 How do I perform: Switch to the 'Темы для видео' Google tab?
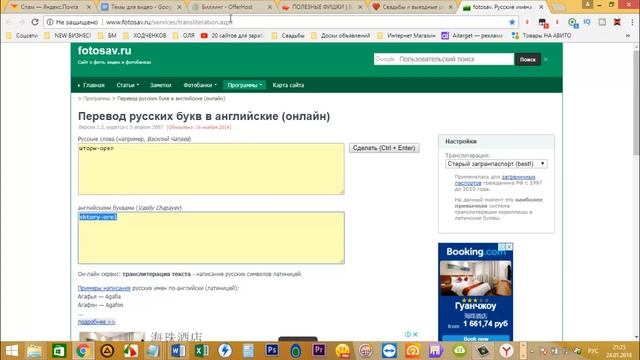click(x=141, y=7)
